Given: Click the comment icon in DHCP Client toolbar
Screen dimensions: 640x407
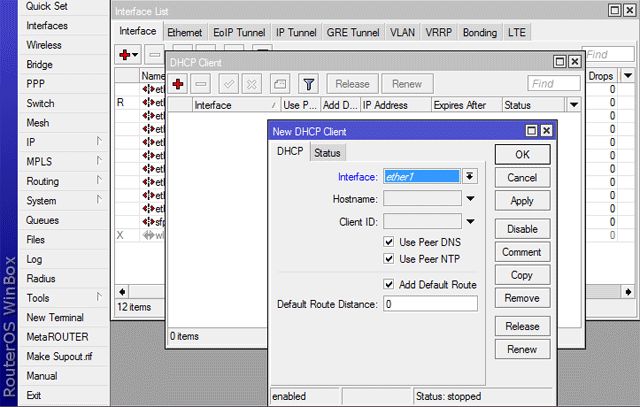Looking at the screenshot, I should point(279,85).
